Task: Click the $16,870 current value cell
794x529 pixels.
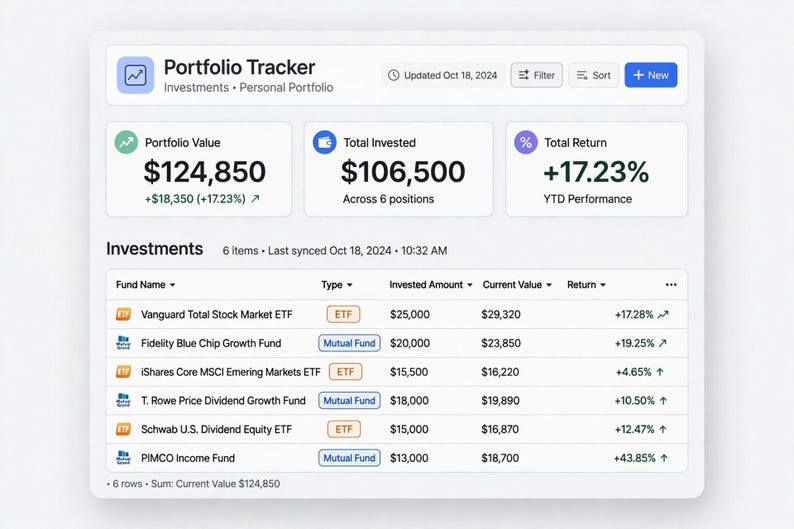Action: pos(500,429)
